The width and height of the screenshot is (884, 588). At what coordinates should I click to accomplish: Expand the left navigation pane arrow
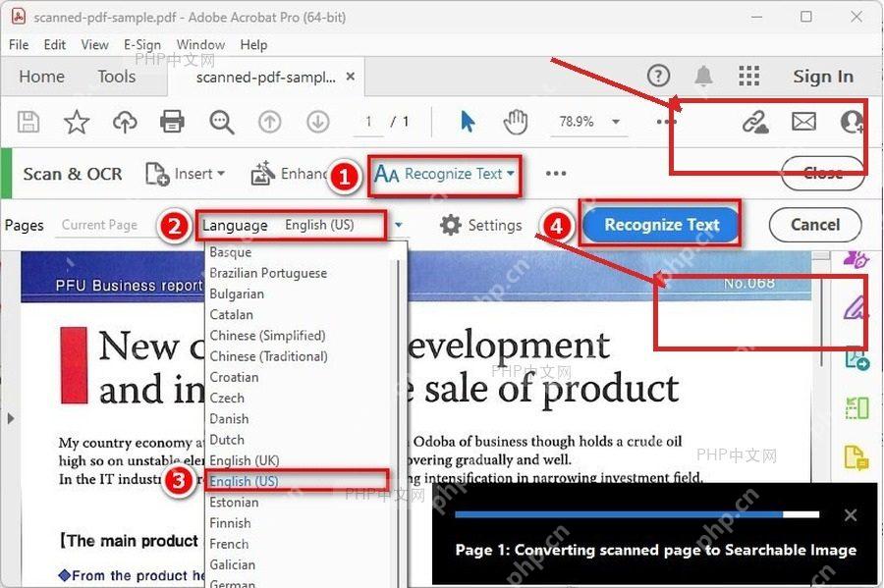[x=10, y=418]
